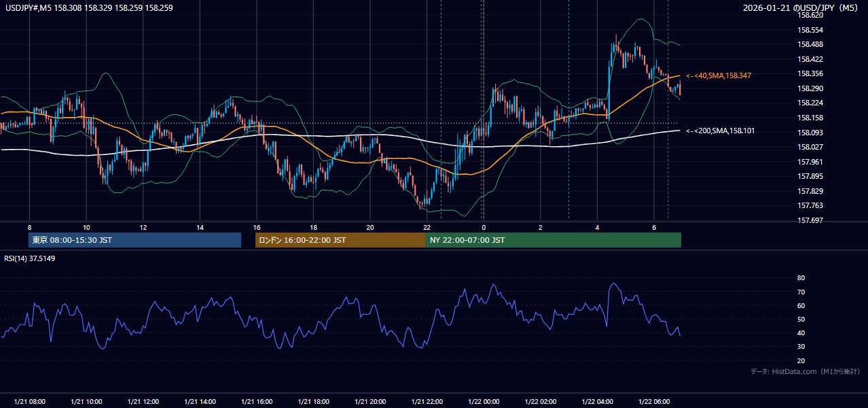
Task: Click price axis value 157.895
Action: [810, 176]
